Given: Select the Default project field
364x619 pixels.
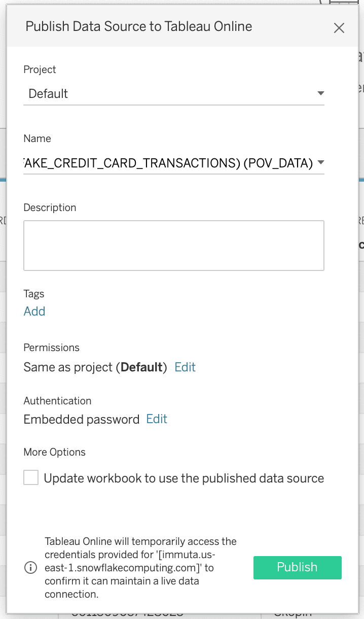Looking at the screenshot, I should pos(167,94).
